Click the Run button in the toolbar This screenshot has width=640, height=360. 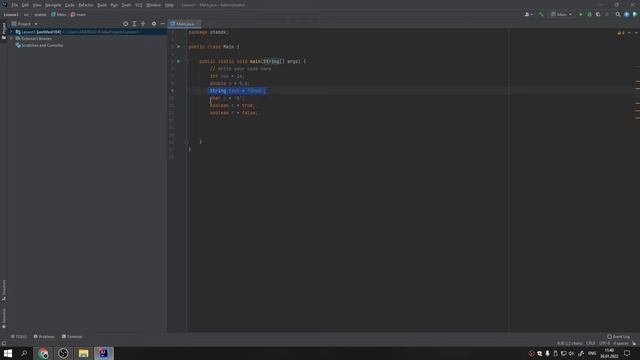[581, 14]
